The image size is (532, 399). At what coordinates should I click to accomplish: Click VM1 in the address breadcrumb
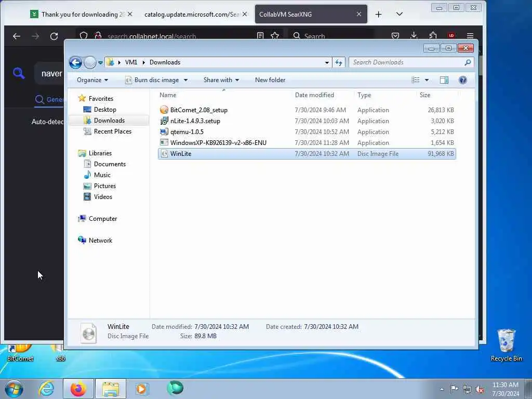click(131, 62)
